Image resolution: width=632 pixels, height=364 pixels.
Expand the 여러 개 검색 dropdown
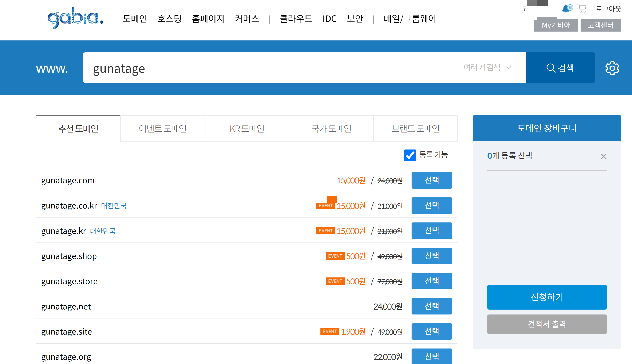pyautogui.click(x=487, y=68)
